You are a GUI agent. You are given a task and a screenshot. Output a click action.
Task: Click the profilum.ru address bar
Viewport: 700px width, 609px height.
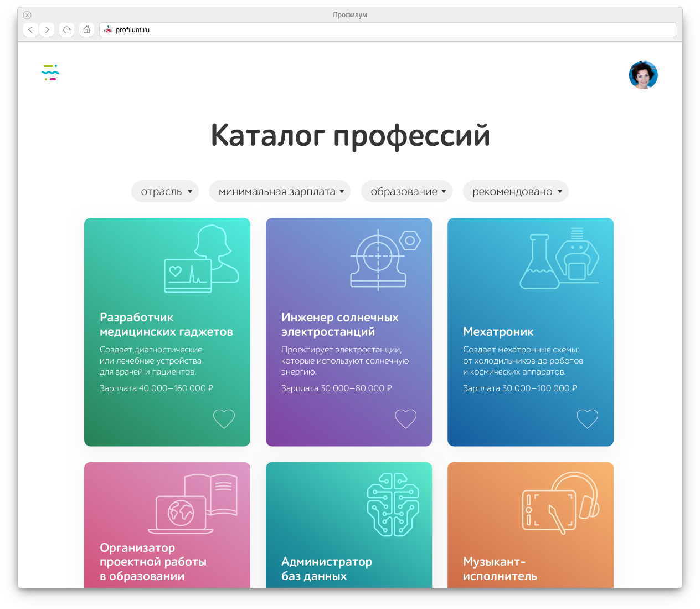[388, 30]
